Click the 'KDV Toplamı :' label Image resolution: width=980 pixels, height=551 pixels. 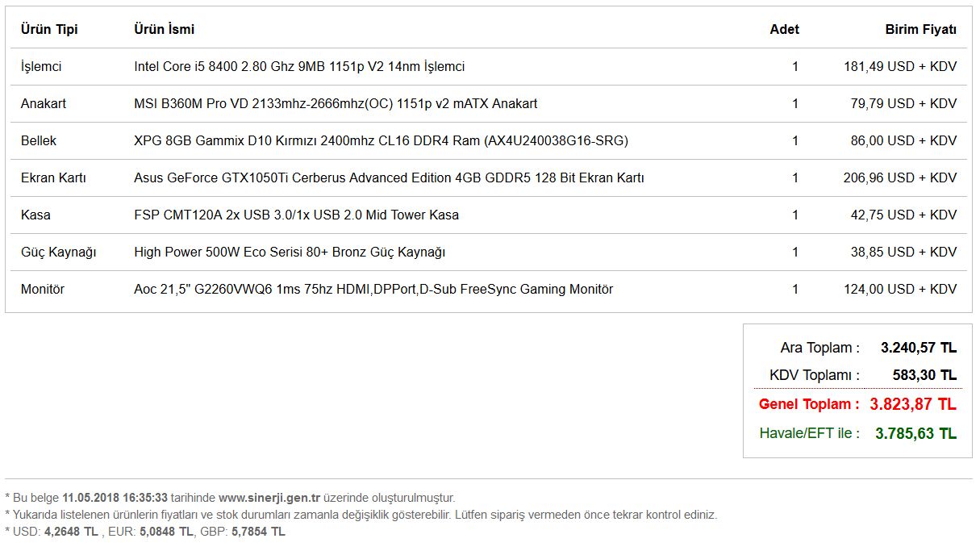(x=815, y=375)
